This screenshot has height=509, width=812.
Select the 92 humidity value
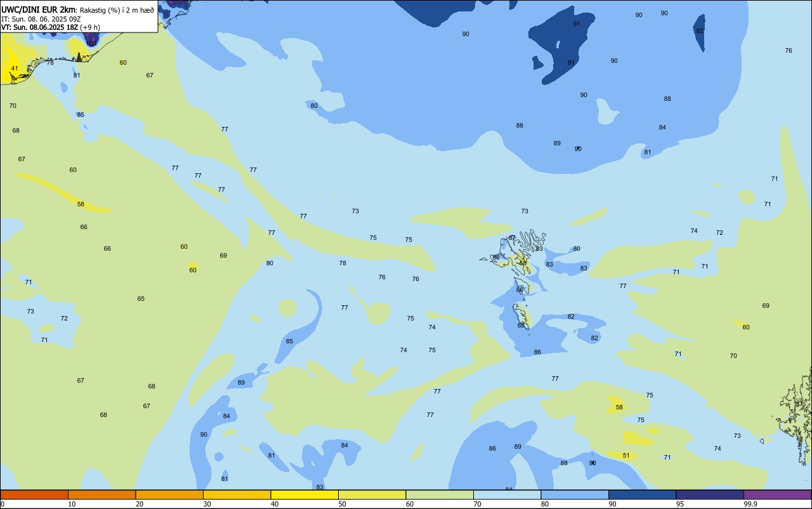(x=700, y=30)
